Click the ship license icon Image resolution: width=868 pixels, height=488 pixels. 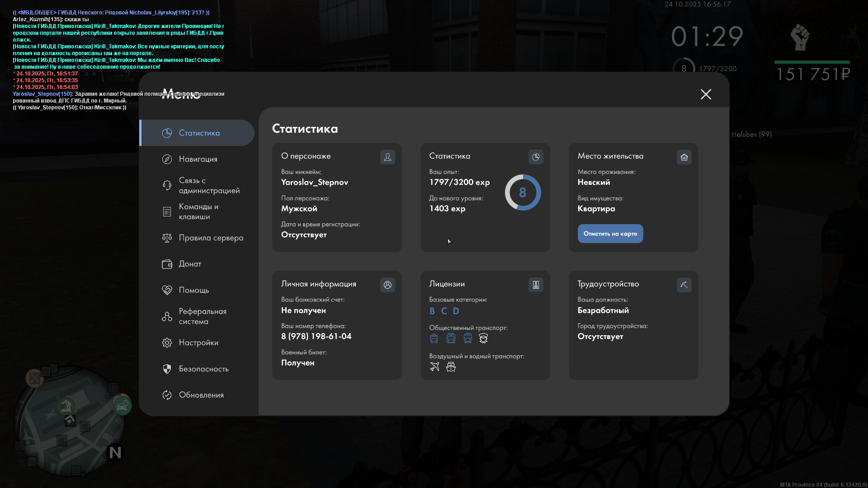pos(451,367)
